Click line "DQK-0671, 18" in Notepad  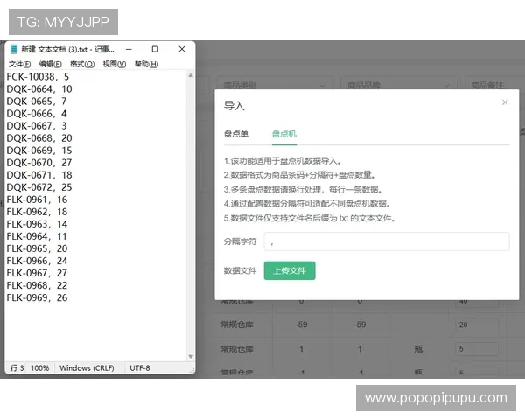click(x=39, y=175)
